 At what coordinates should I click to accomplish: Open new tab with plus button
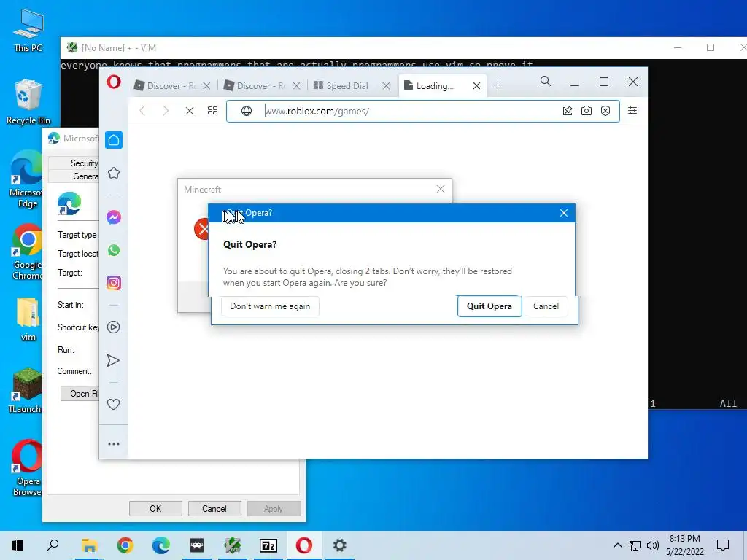click(498, 85)
